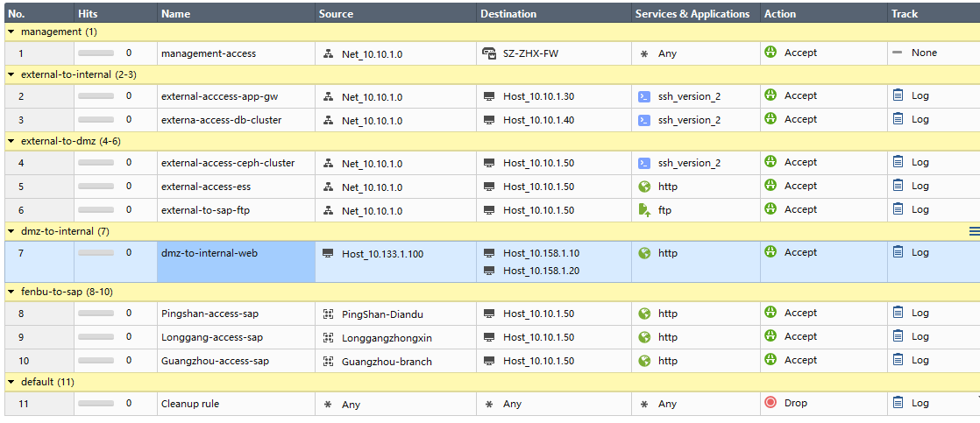This screenshot has height=423, width=980.
Task: Select the external-access-ceph-cluster rule name
Action: tap(228, 163)
